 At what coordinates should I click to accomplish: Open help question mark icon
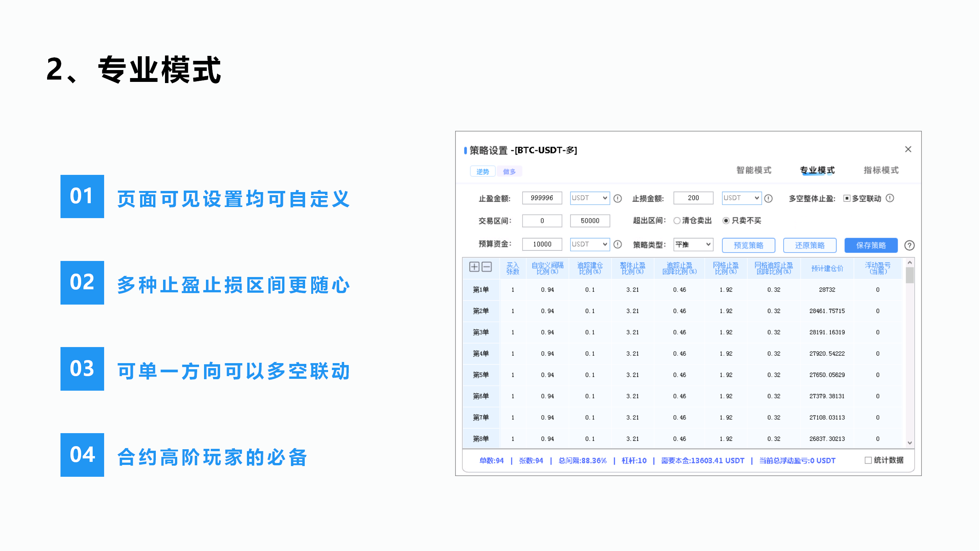click(910, 245)
